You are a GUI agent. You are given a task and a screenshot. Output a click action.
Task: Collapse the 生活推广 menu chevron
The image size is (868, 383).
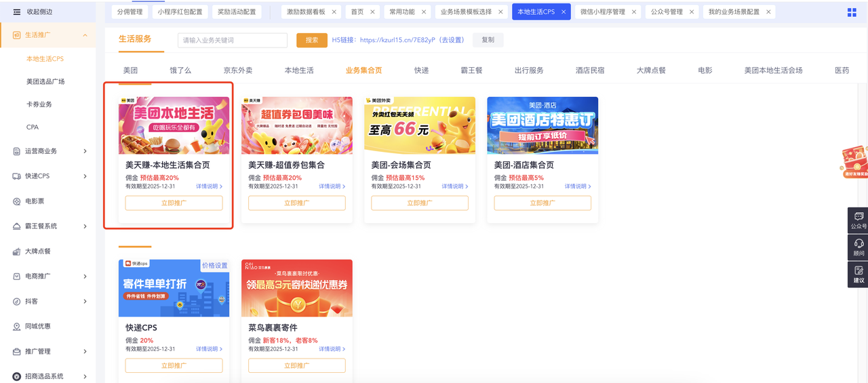click(85, 35)
